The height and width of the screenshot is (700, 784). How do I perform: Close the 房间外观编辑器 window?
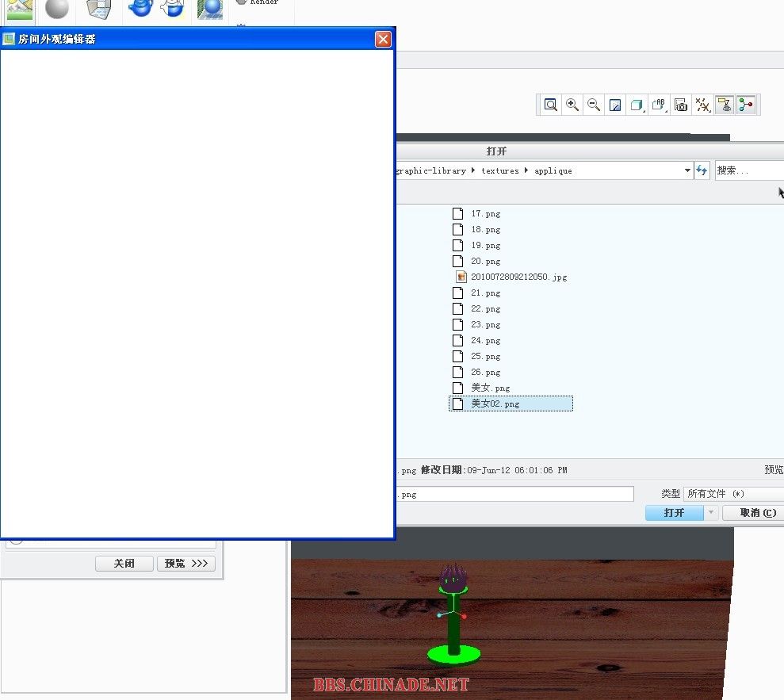point(383,39)
